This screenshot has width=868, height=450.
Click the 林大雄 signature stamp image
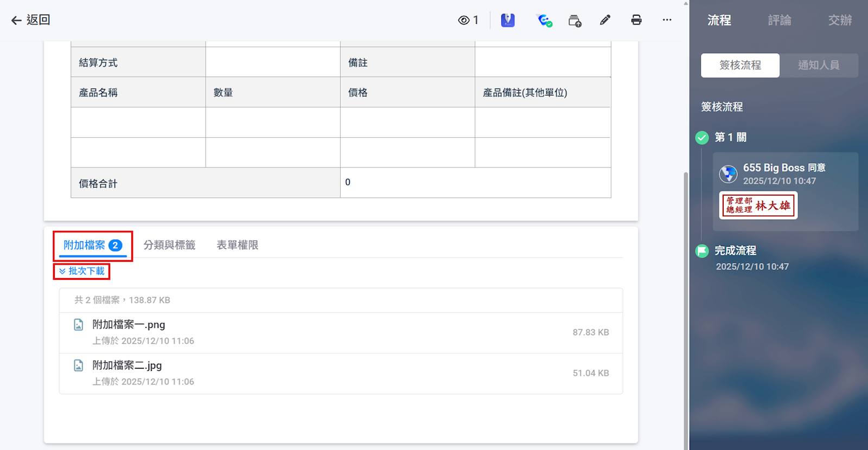(x=758, y=205)
